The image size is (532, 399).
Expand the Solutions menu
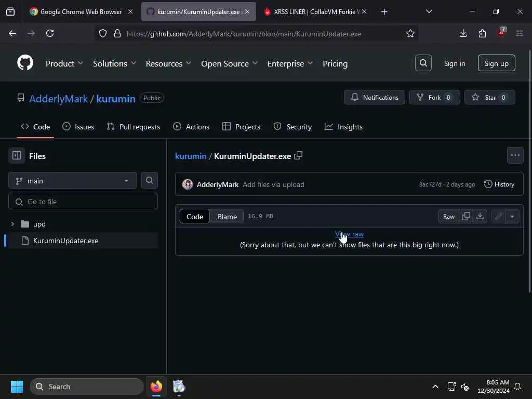[x=114, y=63]
